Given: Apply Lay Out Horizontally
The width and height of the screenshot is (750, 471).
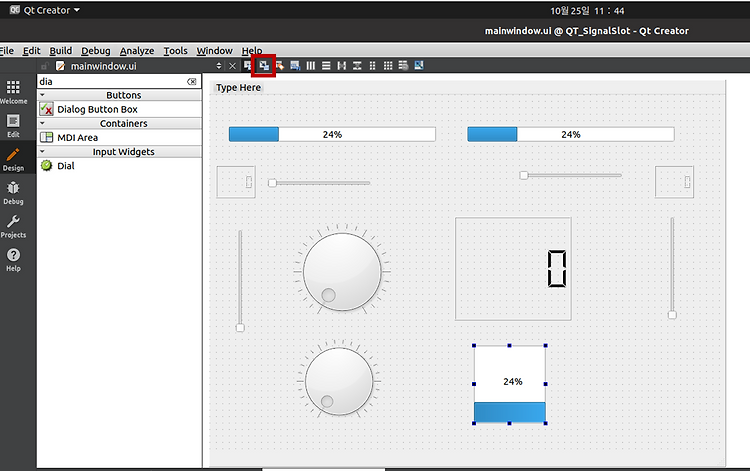Looking at the screenshot, I should tap(311, 66).
